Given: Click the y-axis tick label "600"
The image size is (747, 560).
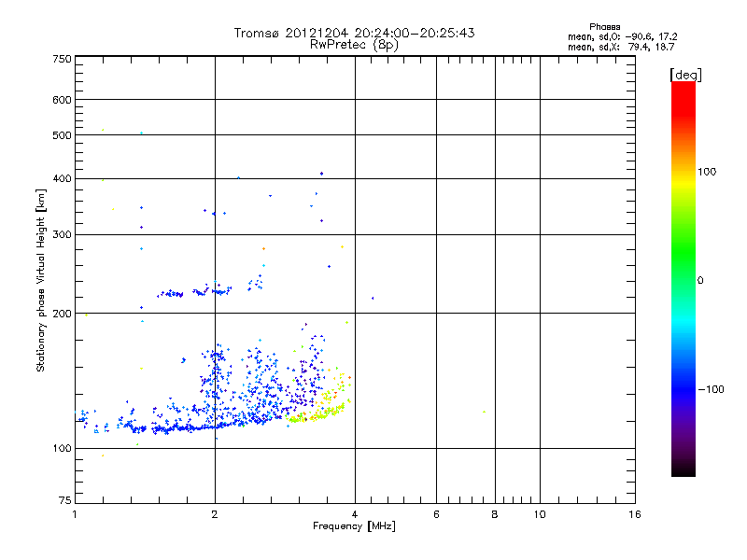Looking at the screenshot, I should tap(62, 100).
